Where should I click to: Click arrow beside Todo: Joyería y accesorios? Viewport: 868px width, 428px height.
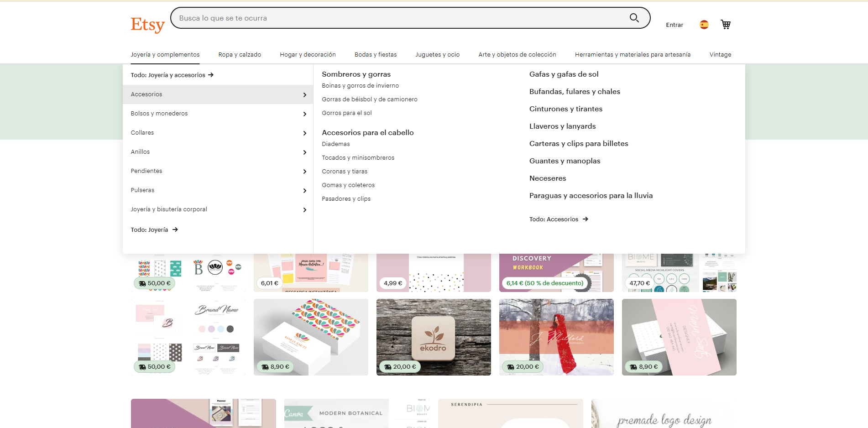[x=211, y=75]
